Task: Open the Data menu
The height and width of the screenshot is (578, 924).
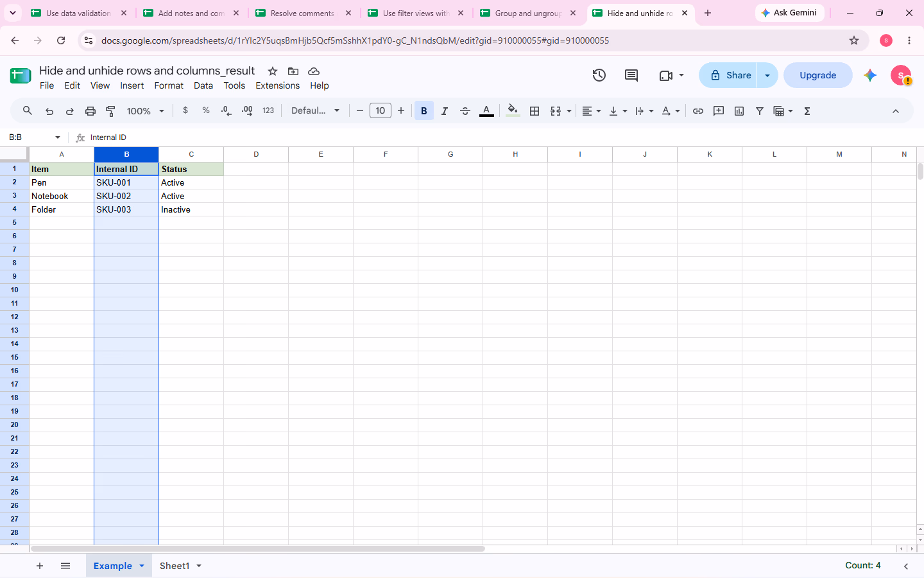Action: 203,85
